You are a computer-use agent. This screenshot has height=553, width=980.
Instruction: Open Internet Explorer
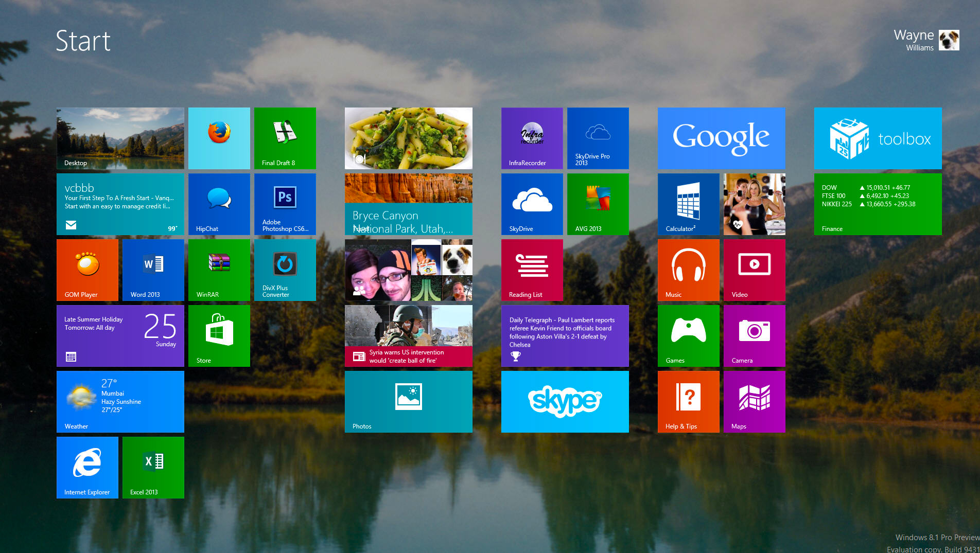87,467
